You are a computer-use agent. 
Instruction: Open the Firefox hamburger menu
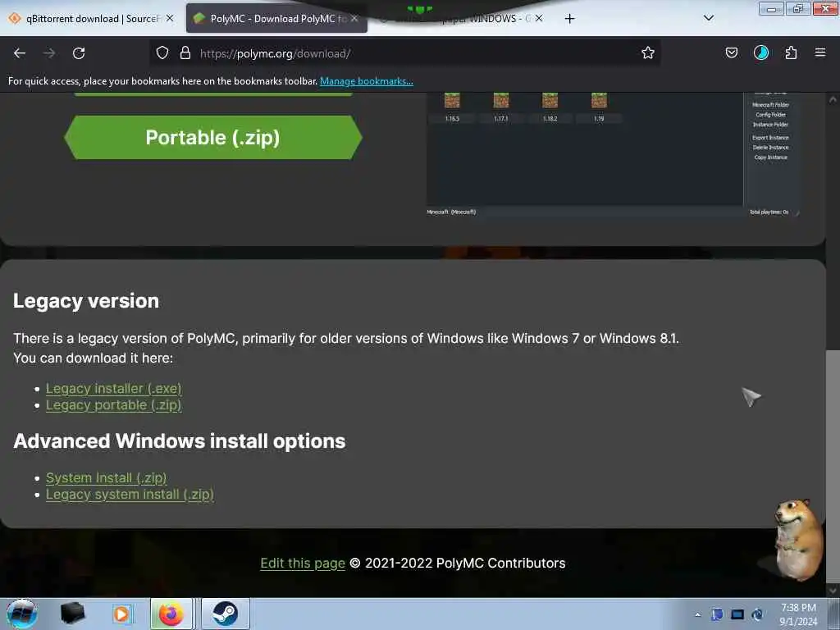820,53
